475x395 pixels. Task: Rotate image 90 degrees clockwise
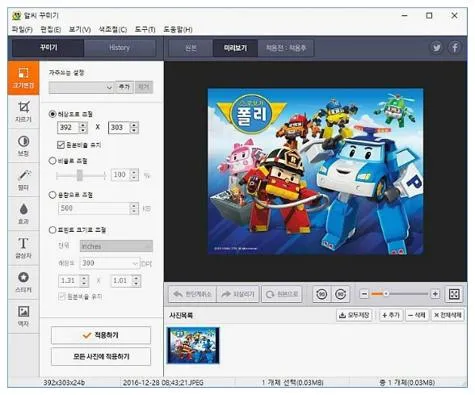(340, 294)
